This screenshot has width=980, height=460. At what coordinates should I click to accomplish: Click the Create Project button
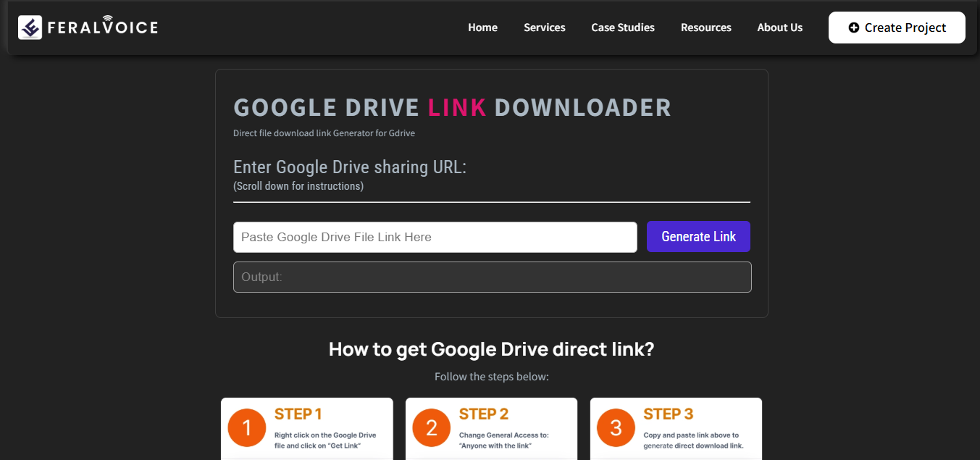point(897,28)
